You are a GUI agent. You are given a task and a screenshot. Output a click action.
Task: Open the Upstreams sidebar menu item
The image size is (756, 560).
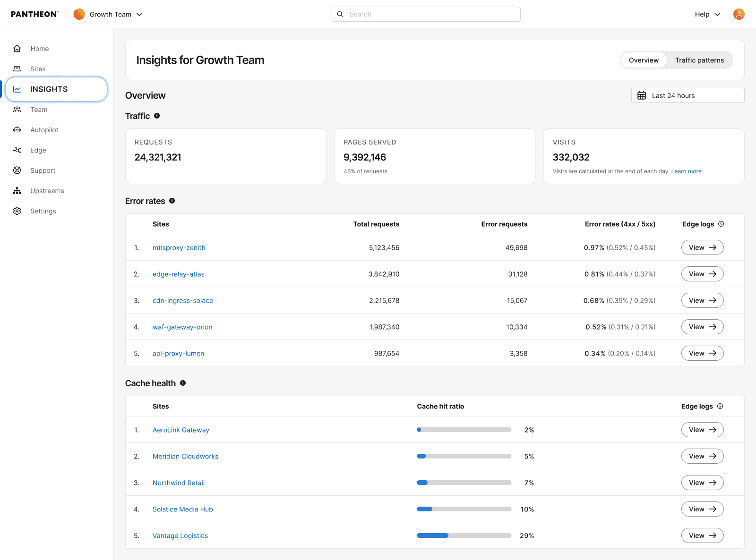(x=57, y=191)
